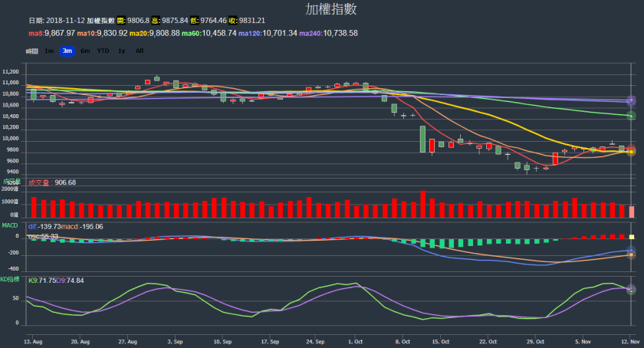Image resolution: width=644 pixels, height=348 pixels.
Task: Switch to the 3m range view
Action: pyautogui.click(x=67, y=51)
